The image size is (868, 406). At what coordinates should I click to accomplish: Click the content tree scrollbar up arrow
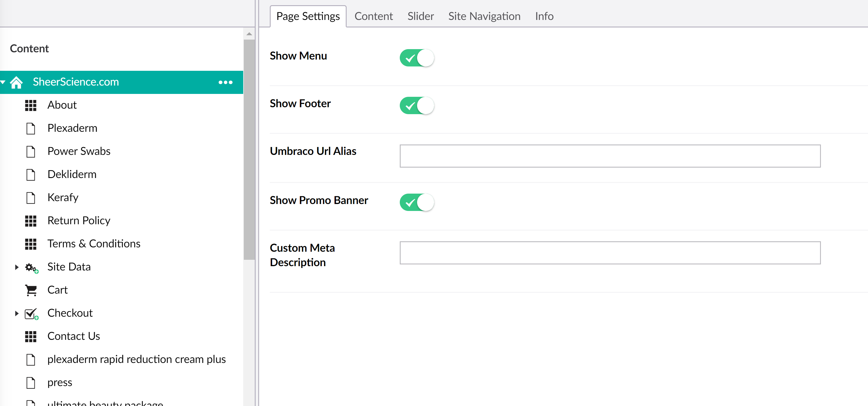(x=249, y=34)
